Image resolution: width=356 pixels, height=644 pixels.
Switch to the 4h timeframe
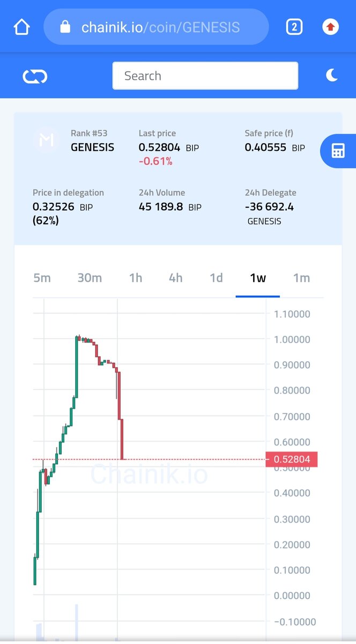(x=176, y=278)
